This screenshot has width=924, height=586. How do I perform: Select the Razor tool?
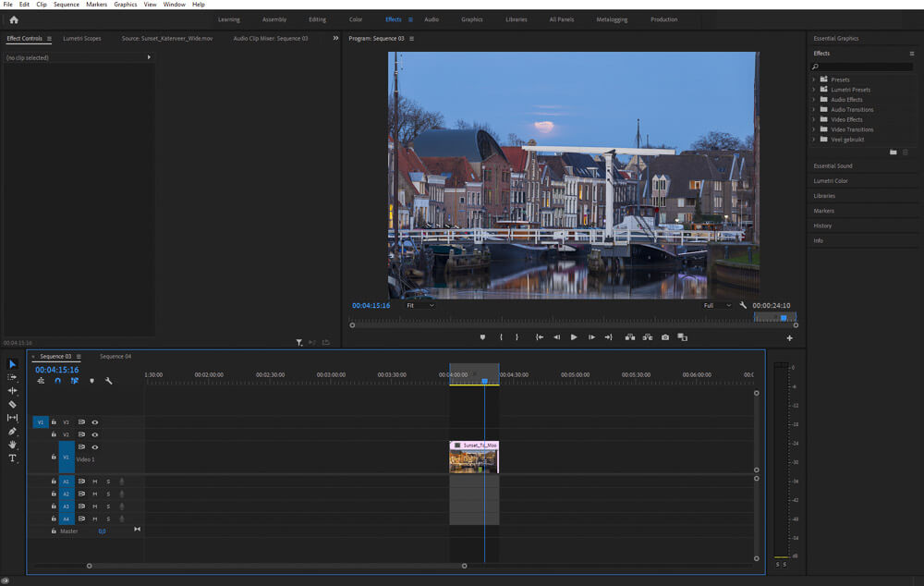tap(13, 404)
